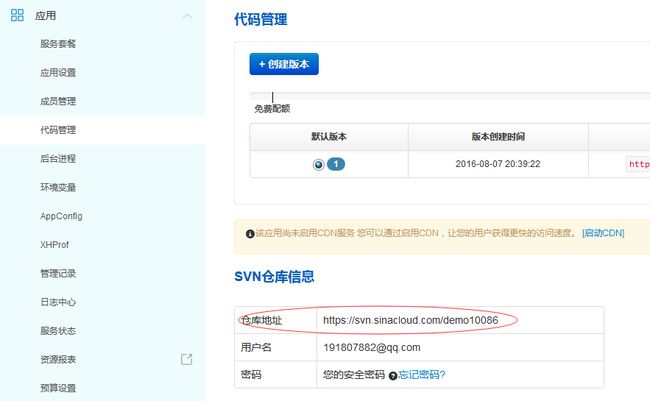Viewport: 650px width, 401px height.
Task: Click the info icon in CDN notice
Action: pyautogui.click(x=250, y=234)
